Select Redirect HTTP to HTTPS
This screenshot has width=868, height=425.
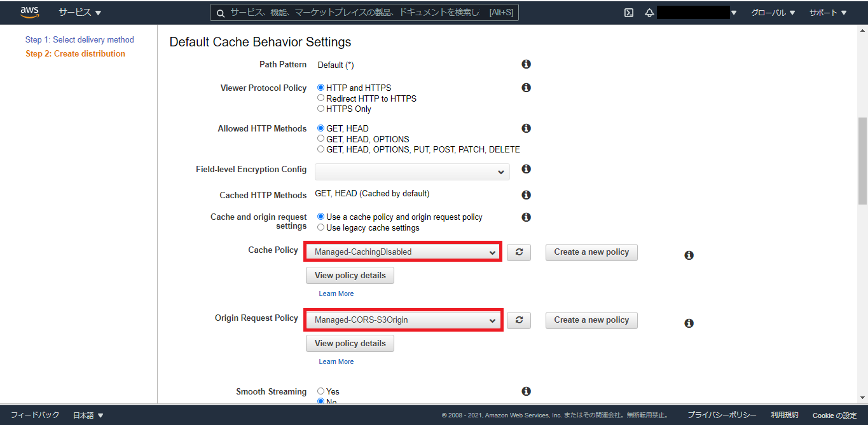pos(320,98)
